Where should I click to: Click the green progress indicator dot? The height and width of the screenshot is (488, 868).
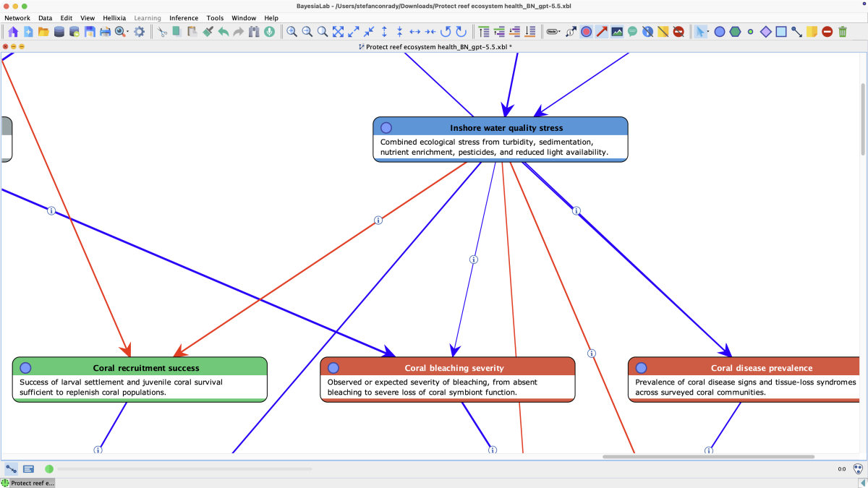49,469
